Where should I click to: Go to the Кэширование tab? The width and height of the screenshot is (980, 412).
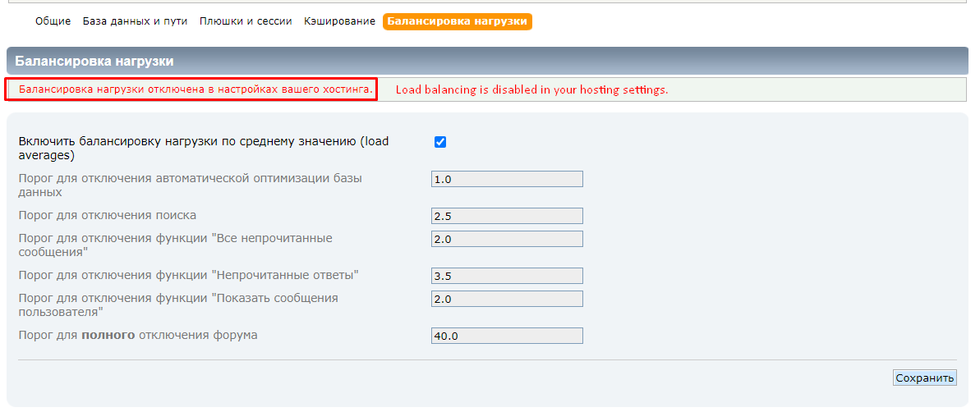point(339,21)
